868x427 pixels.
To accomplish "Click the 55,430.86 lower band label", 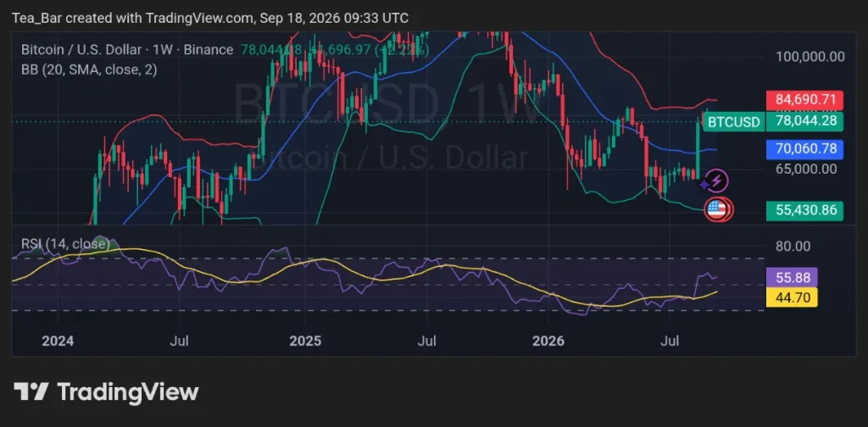I will 805,211.
